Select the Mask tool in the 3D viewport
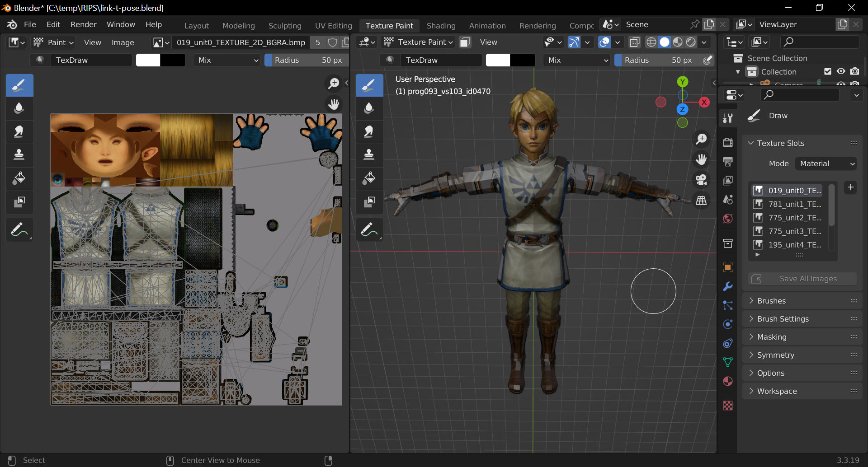 pyautogui.click(x=369, y=201)
